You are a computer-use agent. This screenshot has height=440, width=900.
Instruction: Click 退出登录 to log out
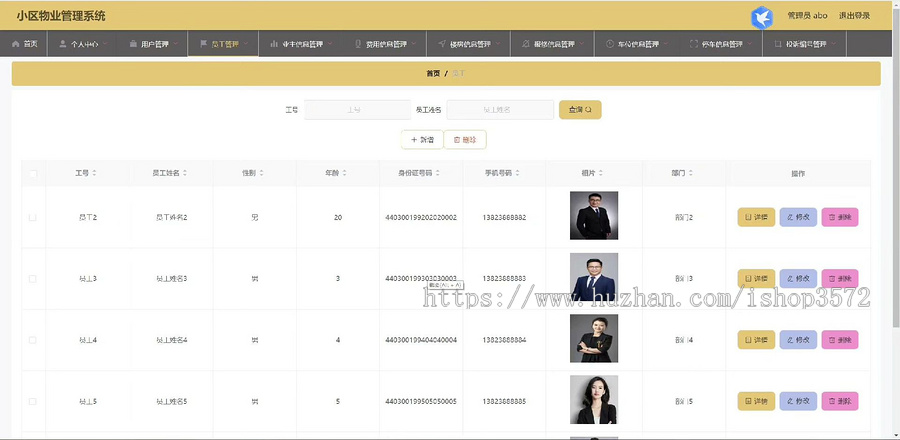pos(854,15)
